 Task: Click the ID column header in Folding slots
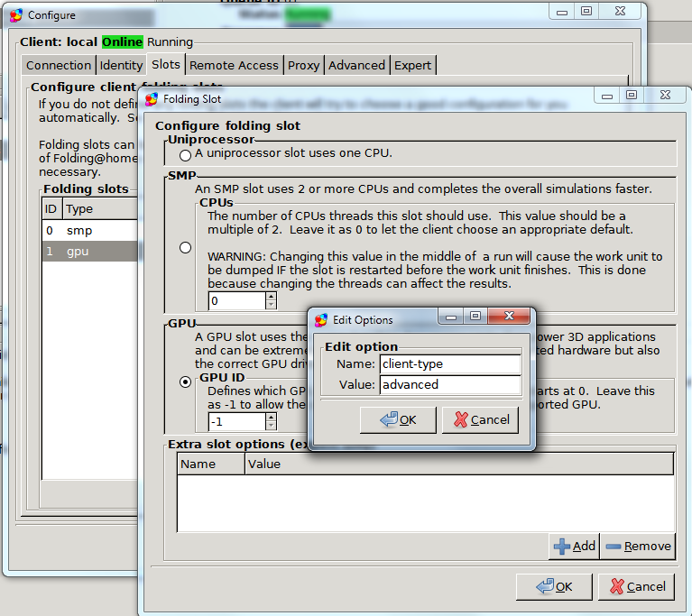click(x=51, y=208)
